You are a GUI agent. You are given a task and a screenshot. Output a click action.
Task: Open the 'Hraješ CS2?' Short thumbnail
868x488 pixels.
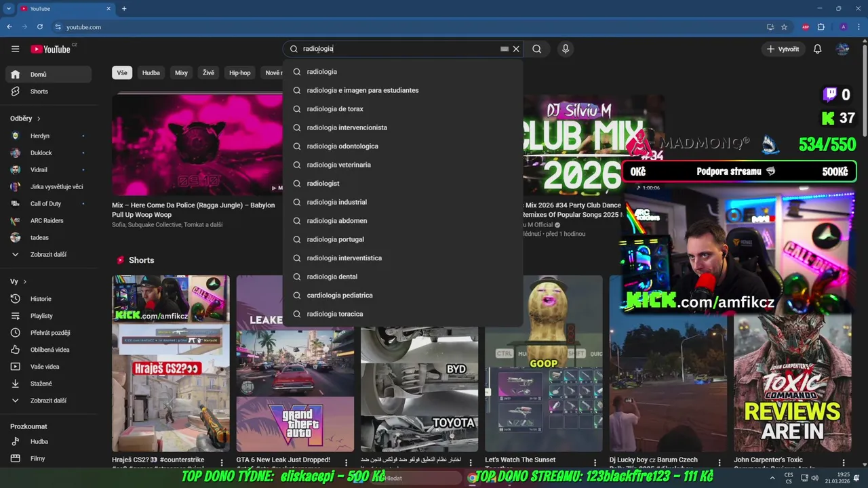[171, 363]
